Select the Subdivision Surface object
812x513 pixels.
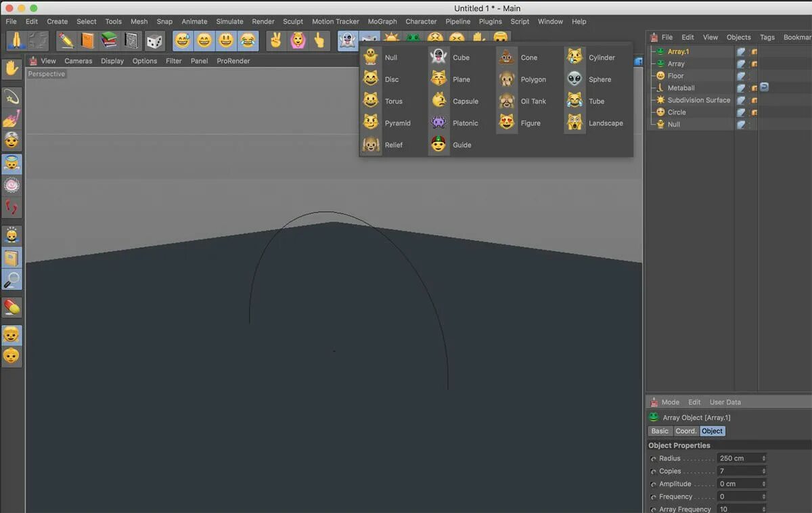point(699,100)
